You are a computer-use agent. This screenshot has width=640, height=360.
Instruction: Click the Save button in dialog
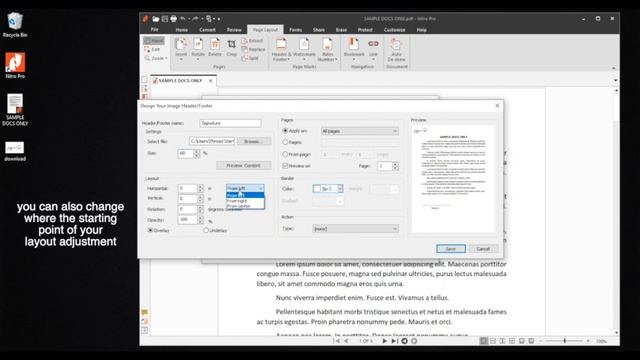point(451,249)
